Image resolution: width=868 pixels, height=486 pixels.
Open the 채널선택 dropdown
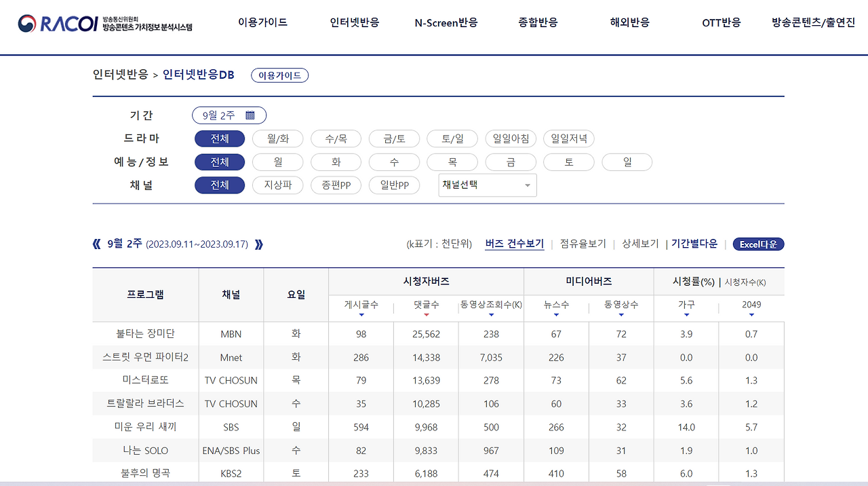click(487, 185)
